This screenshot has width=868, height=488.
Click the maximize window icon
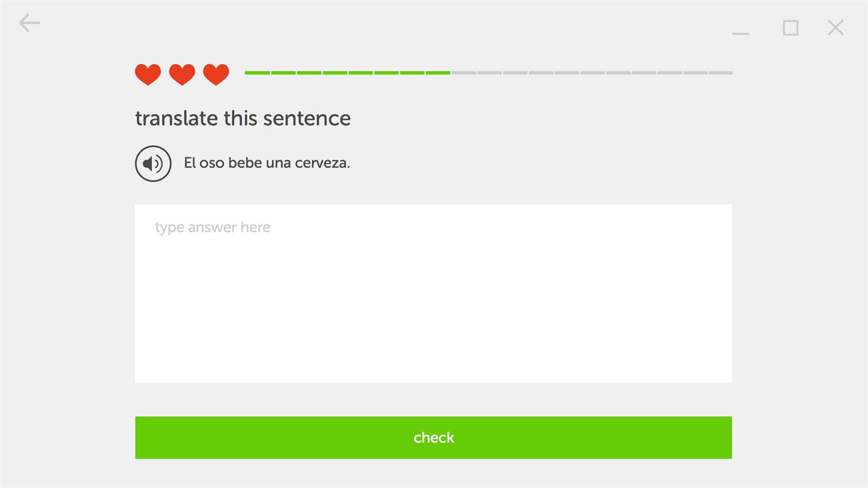coord(790,28)
